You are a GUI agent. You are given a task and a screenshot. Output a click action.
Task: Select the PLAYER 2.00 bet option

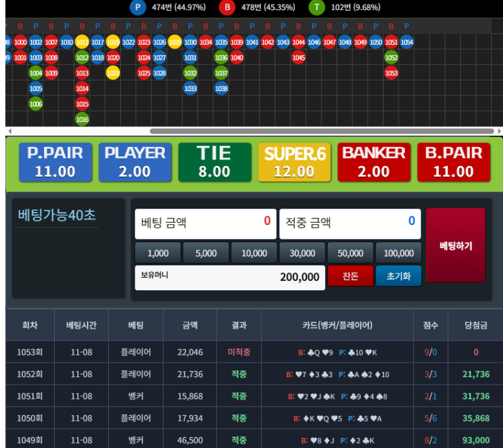point(135,162)
